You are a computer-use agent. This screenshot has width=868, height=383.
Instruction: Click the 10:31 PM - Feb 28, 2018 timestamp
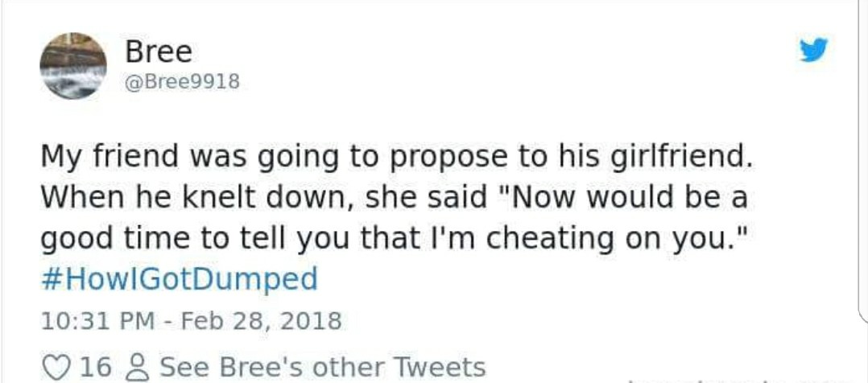tap(192, 320)
